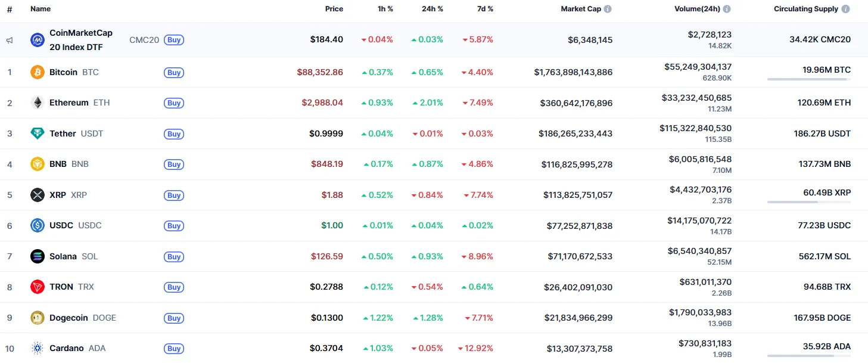Image resolution: width=868 pixels, height=363 pixels.
Task: Sort by 24h % column header
Action: [x=432, y=9]
